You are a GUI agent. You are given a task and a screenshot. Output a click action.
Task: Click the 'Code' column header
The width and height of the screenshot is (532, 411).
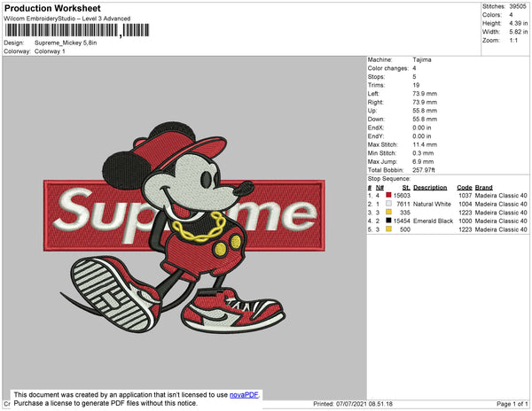click(464, 188)
